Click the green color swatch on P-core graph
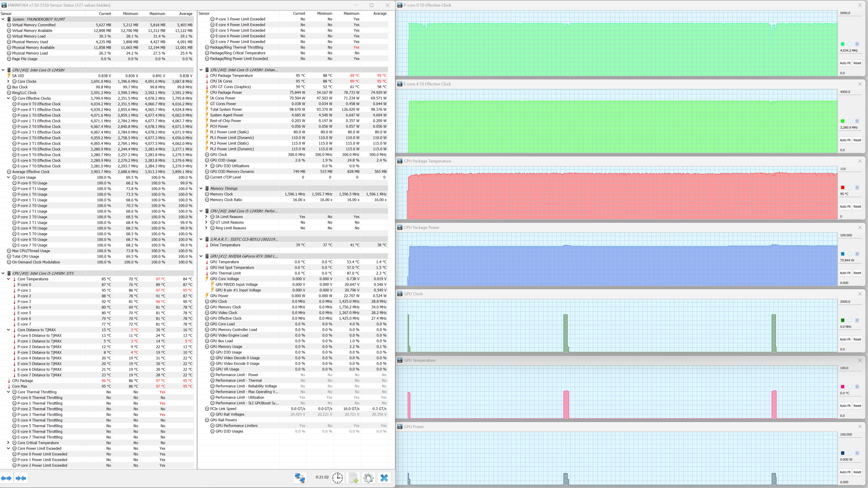Viewport: 868px width, 488px height. [842, 44]
